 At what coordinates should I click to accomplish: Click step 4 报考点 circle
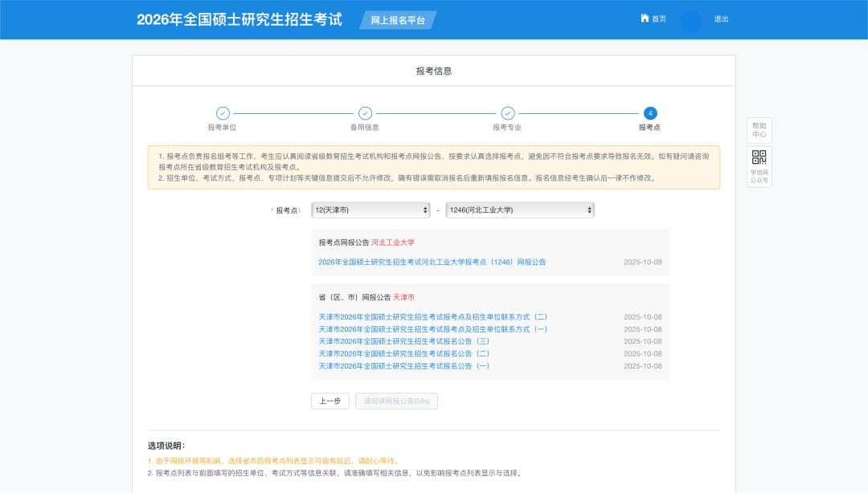[650, 113]
